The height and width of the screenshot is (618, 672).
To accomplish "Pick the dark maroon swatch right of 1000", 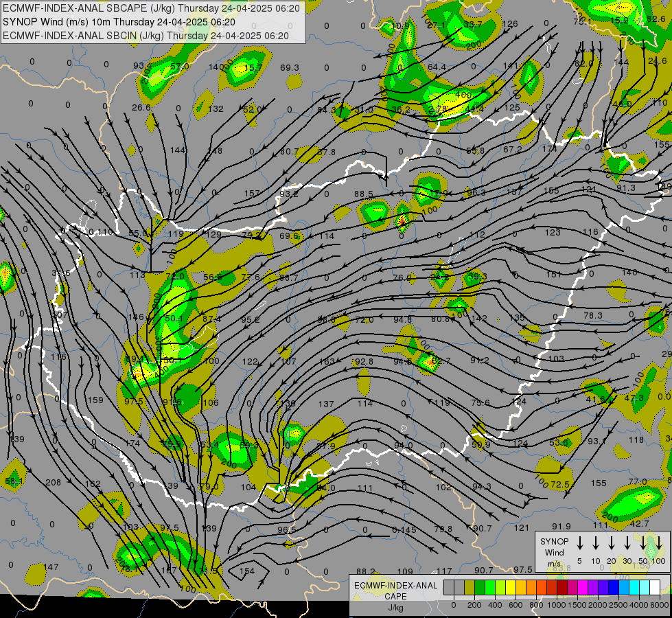I will (x=562, y=588).
